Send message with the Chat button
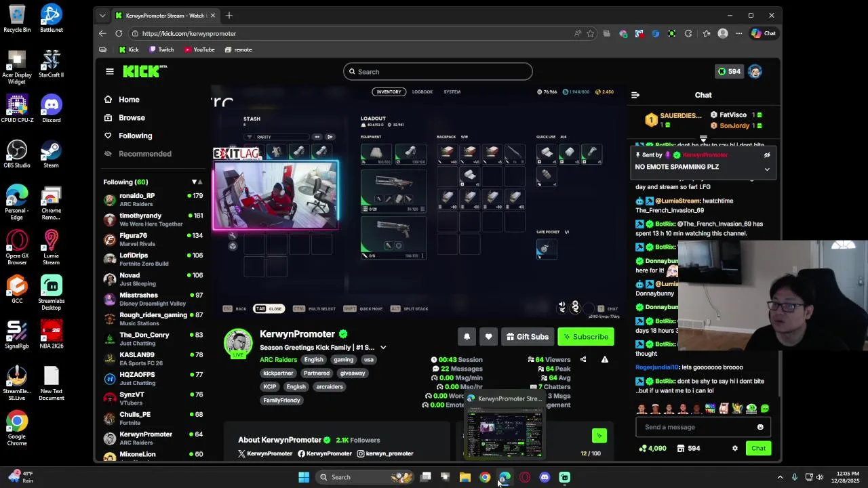 758,448
